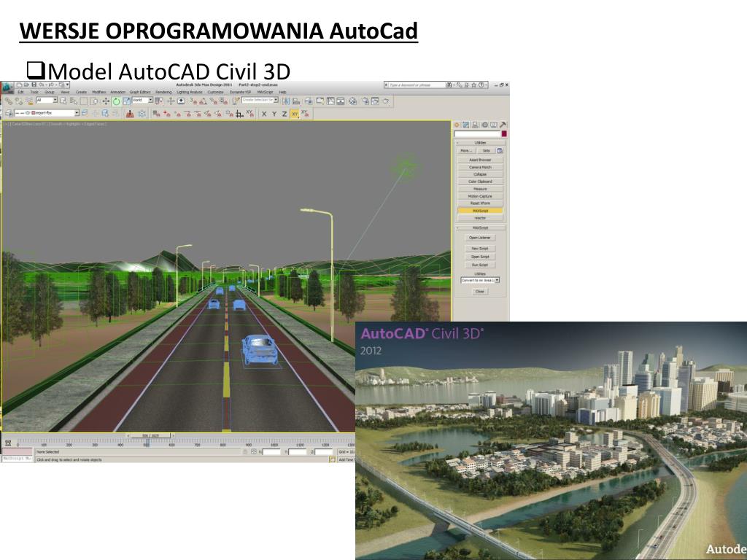Click the Reset XForm button
747x560 pixels.
pos(480,203)
